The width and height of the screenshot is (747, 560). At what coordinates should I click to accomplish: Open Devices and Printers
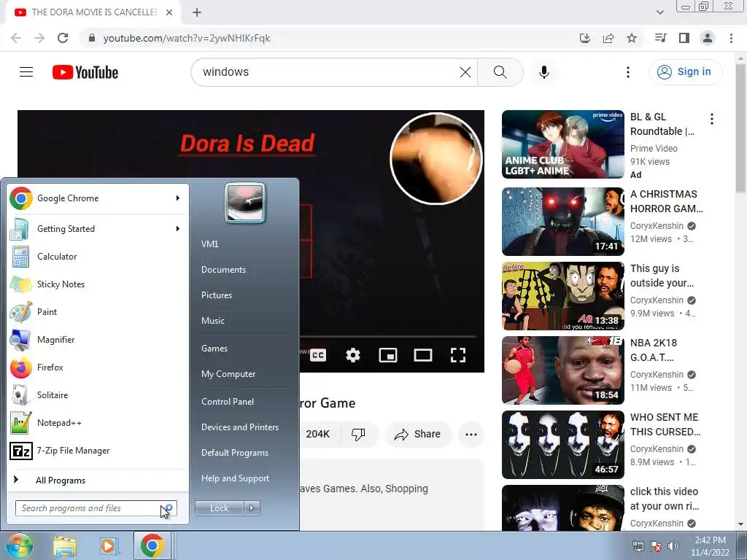[240, 427]
